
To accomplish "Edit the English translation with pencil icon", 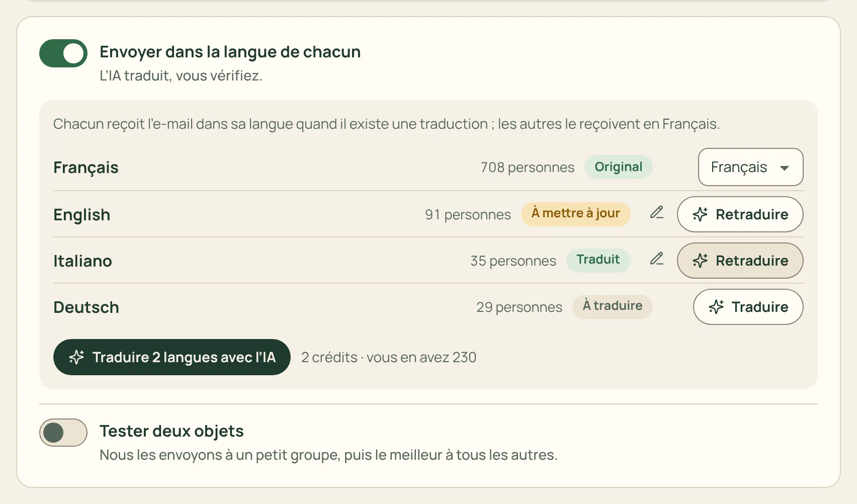I will pos(657,213).
